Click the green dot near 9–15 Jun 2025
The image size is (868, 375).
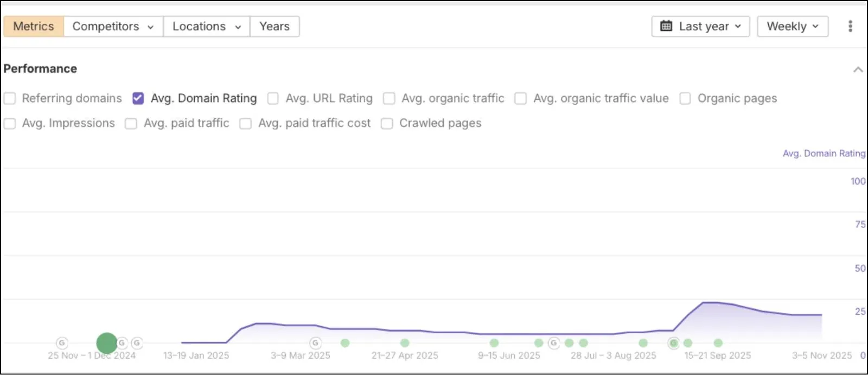(494, 343)
